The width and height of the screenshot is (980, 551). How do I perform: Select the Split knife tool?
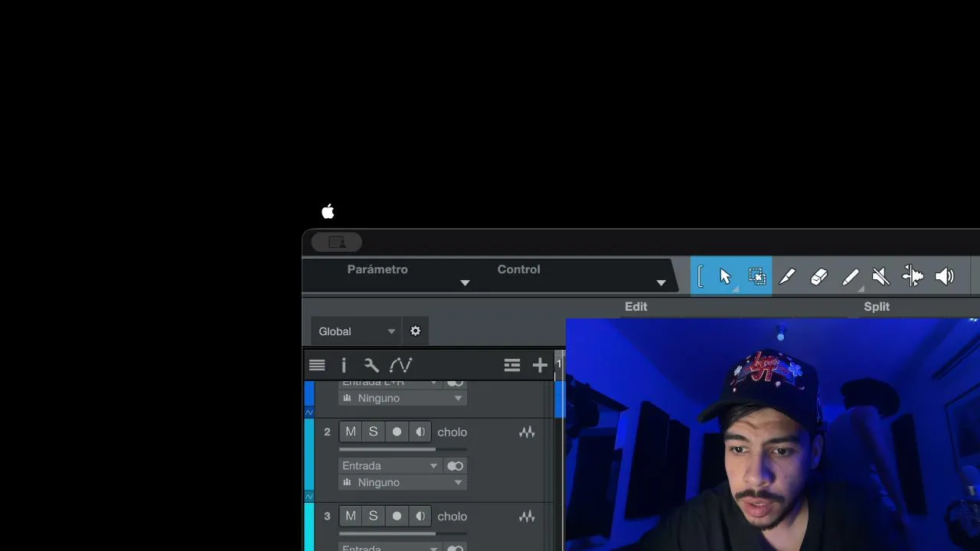[x=787, y=276]
